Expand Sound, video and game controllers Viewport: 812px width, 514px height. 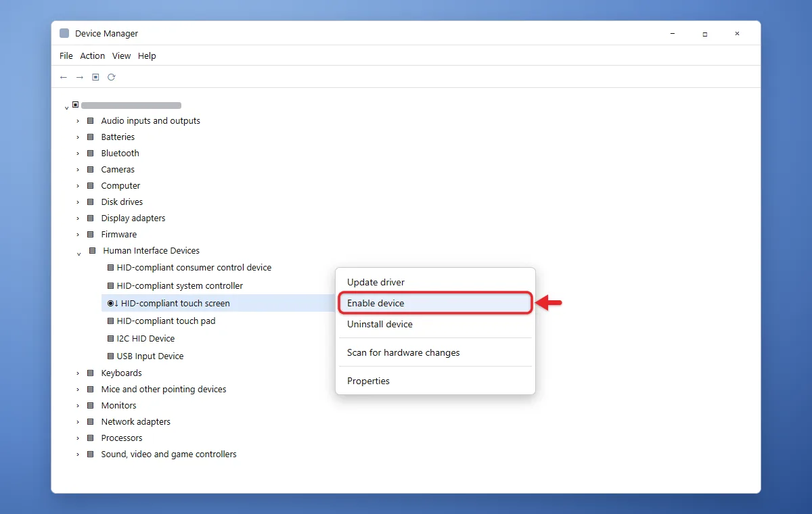coord(78,454)
